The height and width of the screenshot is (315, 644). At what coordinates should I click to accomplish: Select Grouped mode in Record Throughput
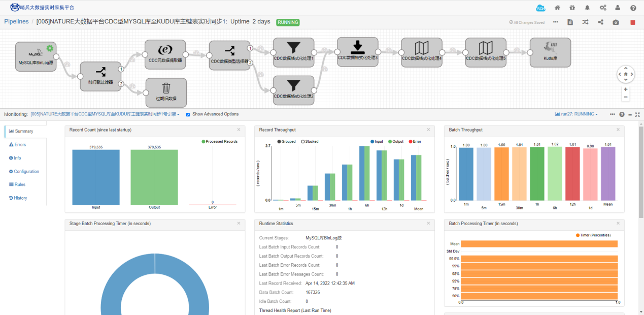(x=287, y=142)
